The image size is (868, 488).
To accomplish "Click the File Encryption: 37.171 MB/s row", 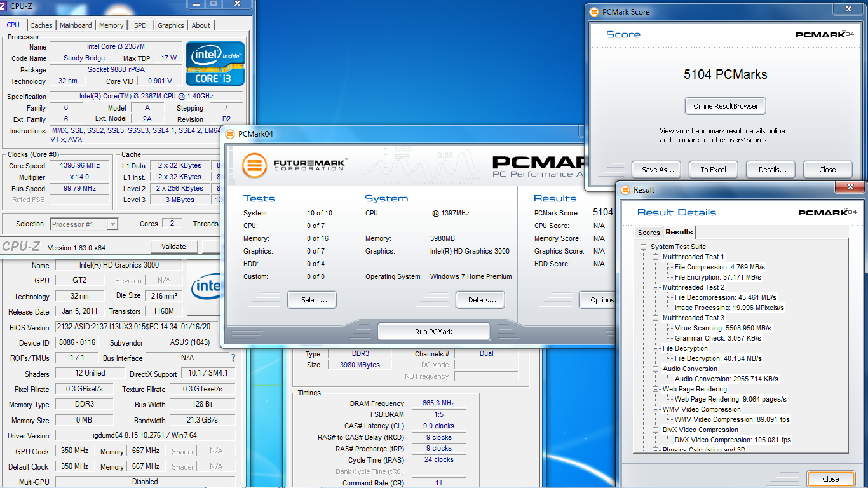I will point(718,277).
